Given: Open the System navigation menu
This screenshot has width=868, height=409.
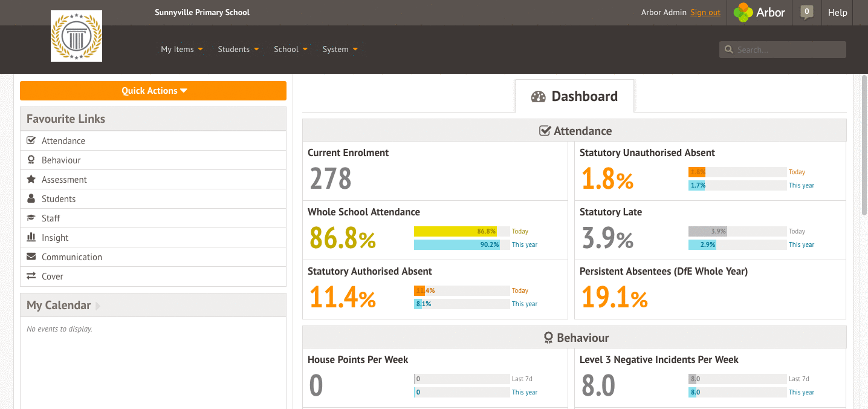Looking at the screenshot, I should pos(340,50).
